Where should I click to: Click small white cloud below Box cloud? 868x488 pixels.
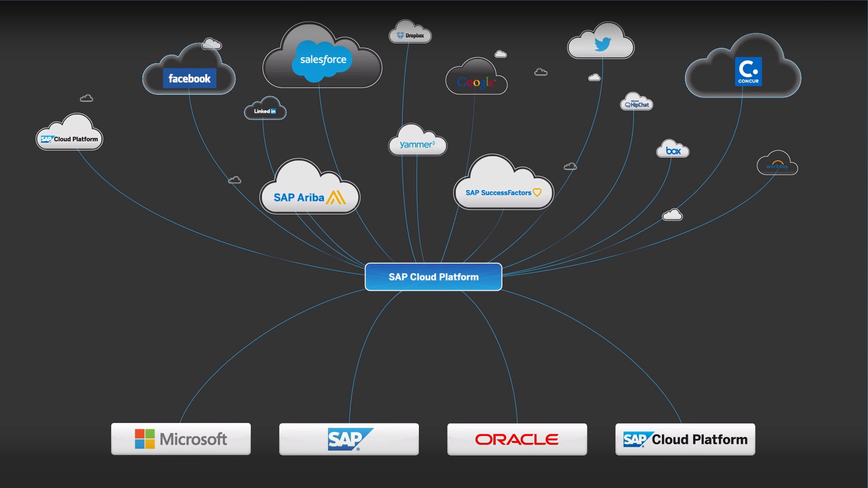(672, 215)
